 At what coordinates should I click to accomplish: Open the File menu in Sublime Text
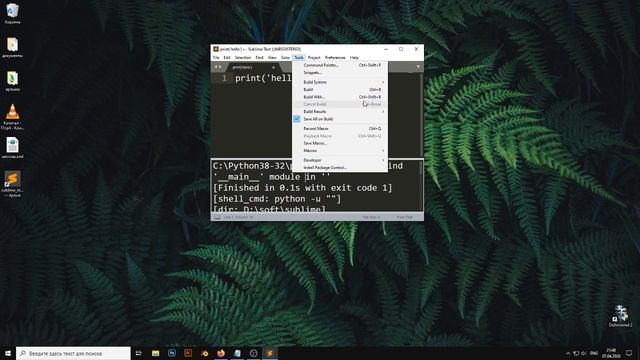point(216,58)
